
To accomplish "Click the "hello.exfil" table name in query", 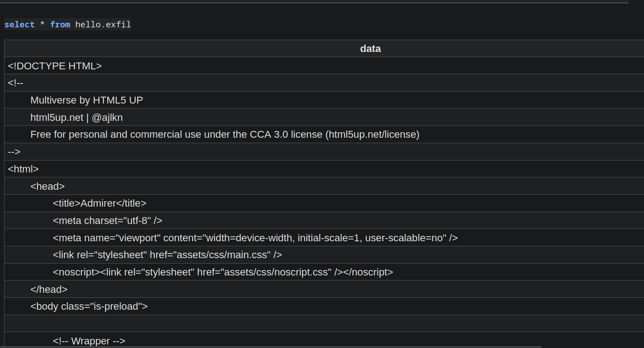I will [103, 25].
